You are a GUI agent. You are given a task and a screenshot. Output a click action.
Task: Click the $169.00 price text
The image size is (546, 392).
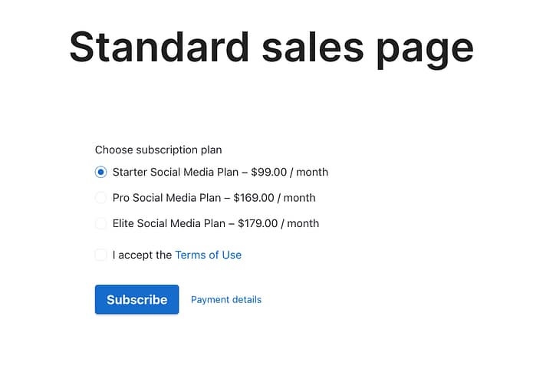point(253,198)
